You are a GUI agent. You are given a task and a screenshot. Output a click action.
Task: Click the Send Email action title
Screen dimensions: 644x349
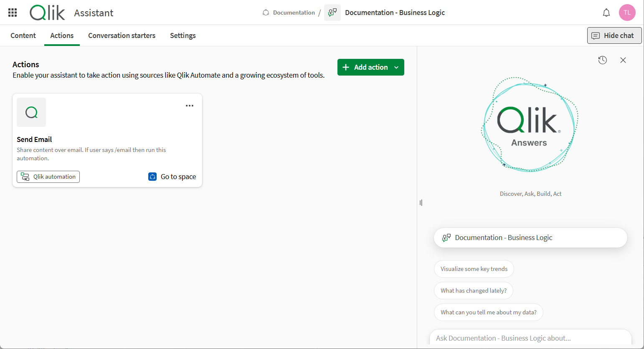pos(34,139)
